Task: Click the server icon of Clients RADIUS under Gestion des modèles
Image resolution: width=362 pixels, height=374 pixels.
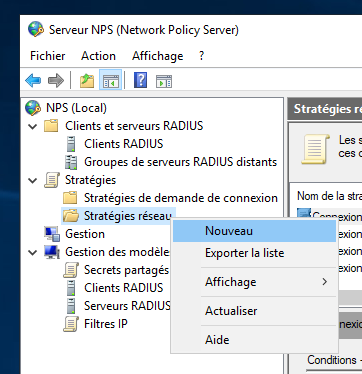Action: (71, 288)
